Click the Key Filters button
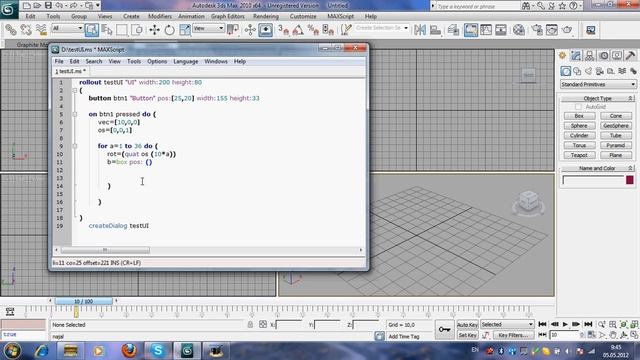640x360 pixels. pyautogui.click(x=513, y=335)
